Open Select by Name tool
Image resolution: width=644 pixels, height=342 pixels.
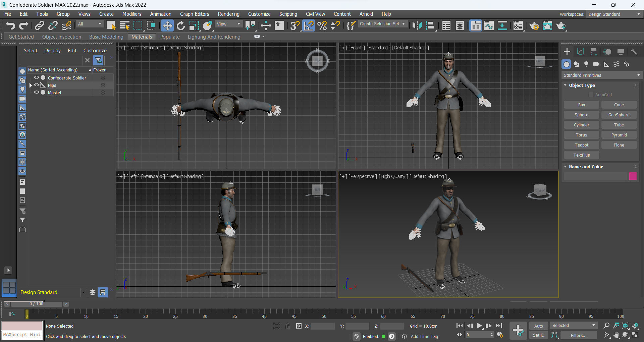[125, 25]
